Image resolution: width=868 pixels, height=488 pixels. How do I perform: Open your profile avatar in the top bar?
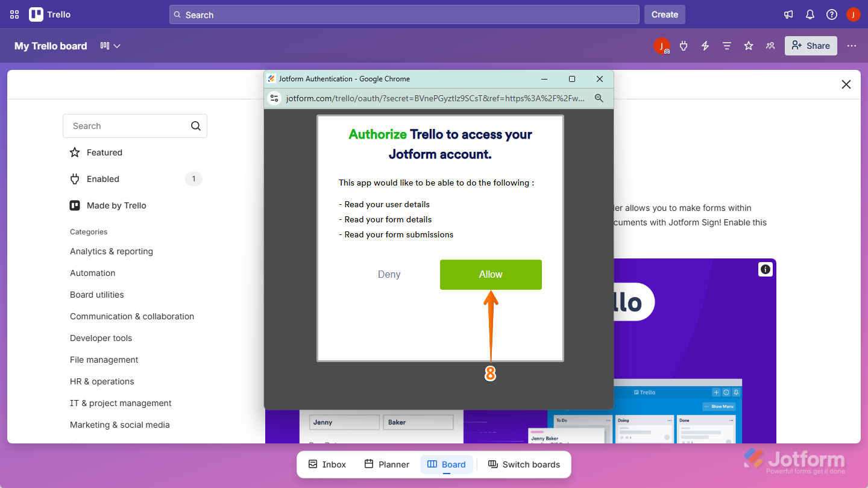tap(854, 14)
